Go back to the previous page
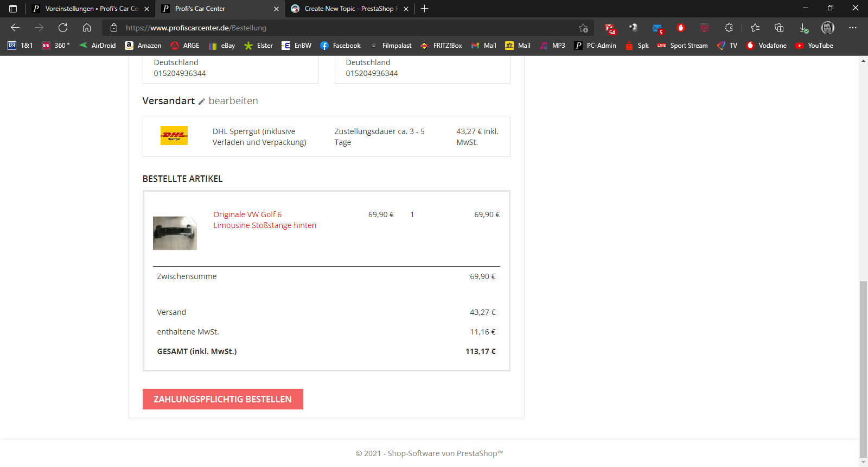Viewport: 868px width, 467px height. pos(15,28)
